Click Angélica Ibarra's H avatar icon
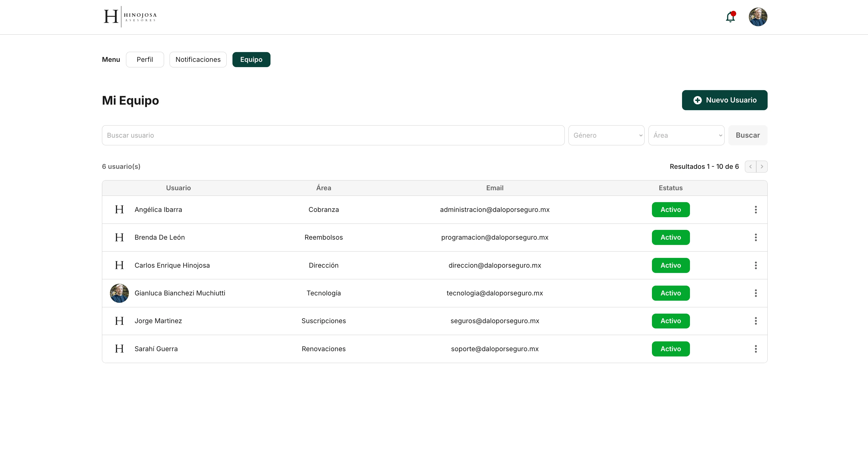868x455 pixels. click(x=119, y=210)
